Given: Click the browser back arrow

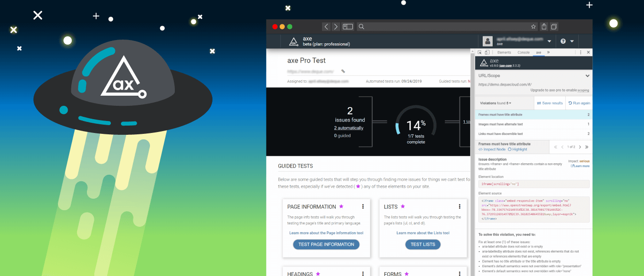Looking at the screenshot, I should [x=326, y=27].
